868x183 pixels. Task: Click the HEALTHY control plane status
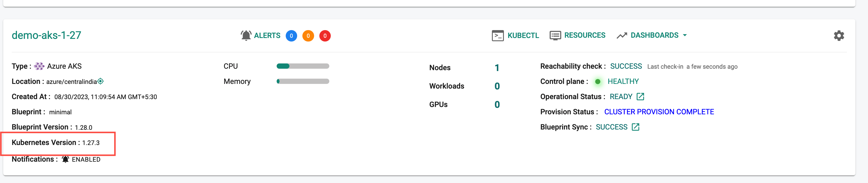(623, 81)
